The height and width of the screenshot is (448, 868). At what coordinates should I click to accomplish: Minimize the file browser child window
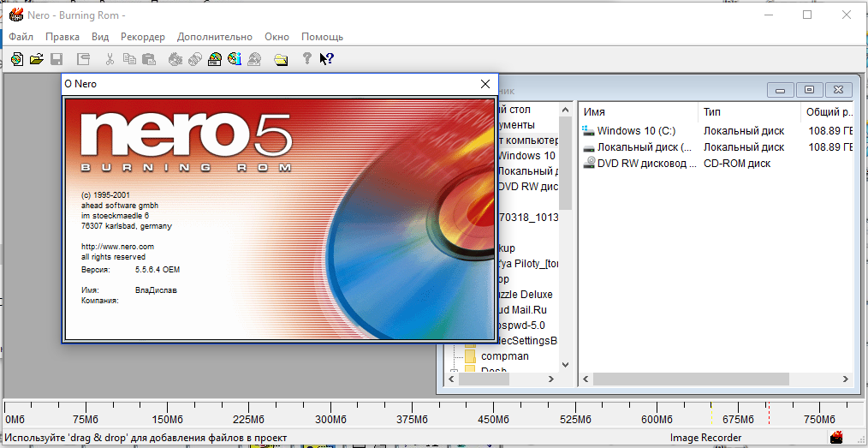(x=781, y=90)
